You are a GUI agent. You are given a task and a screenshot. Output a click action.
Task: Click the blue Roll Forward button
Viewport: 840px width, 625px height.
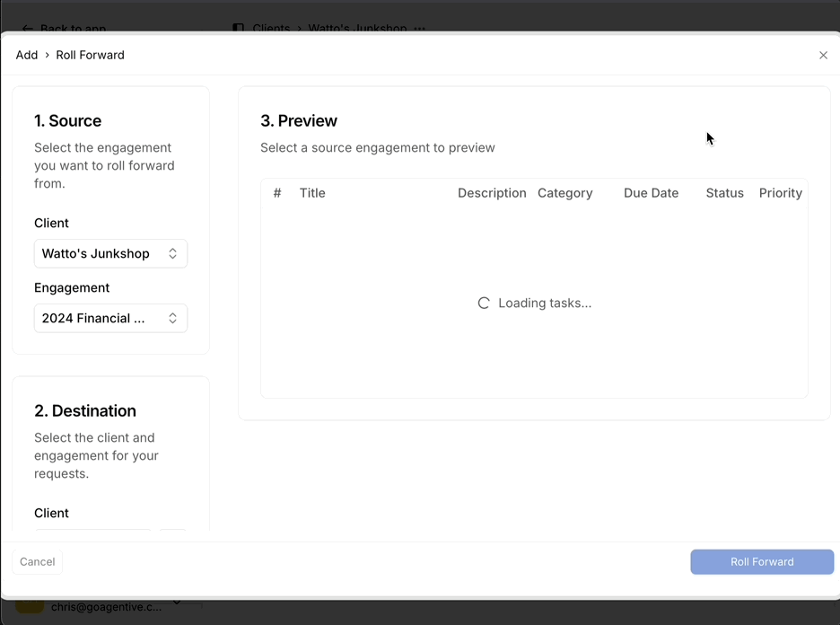761,561
